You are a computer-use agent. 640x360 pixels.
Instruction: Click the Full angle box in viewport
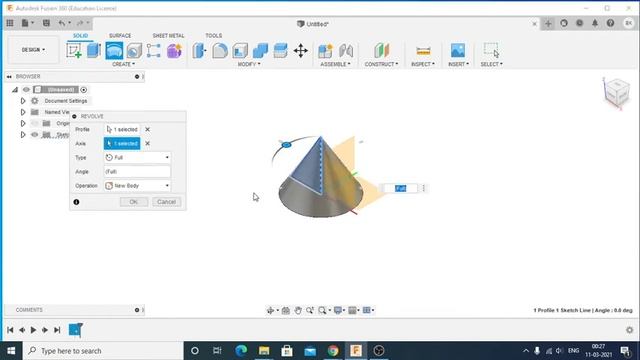[x=400, y=188]
